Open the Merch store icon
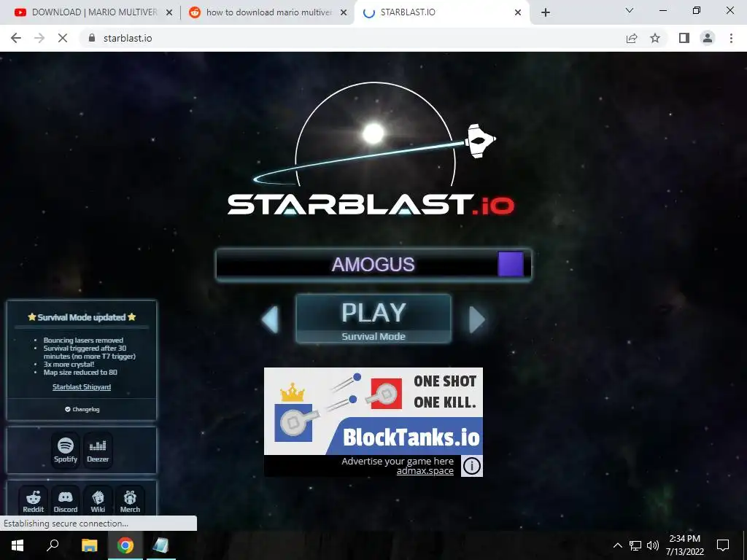This screenshot has width=747, height=560. pyautogui.click(x=130, y=501)
